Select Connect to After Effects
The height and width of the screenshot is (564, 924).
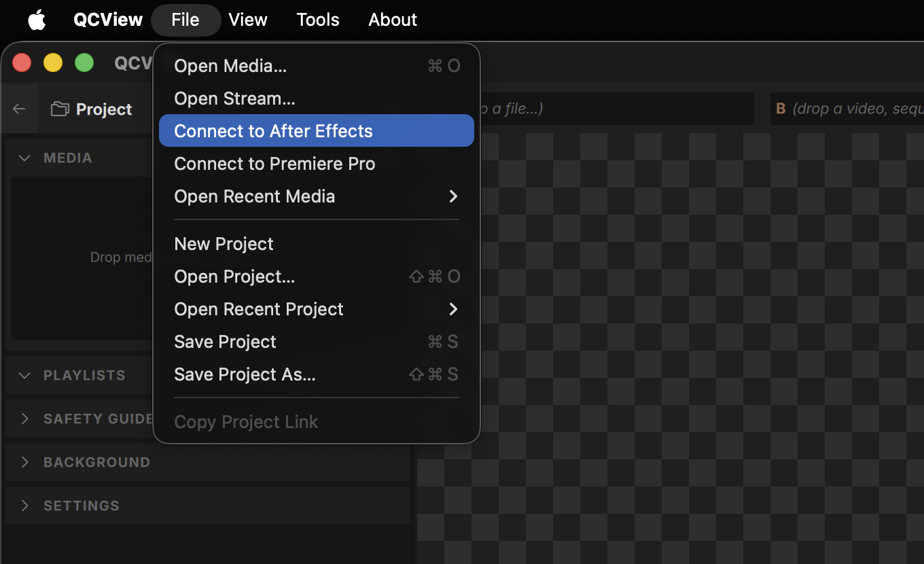[x=317, y=130]
